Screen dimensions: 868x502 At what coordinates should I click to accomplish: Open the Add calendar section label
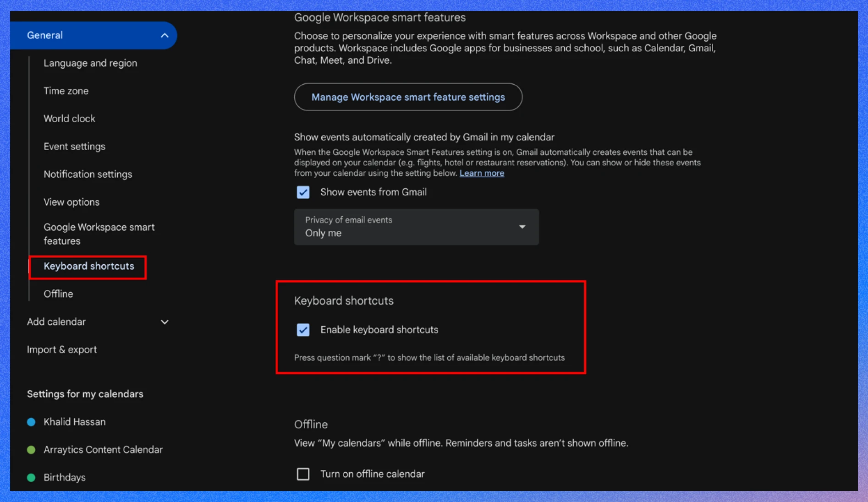pyautogui.click(x=56, y=322)
